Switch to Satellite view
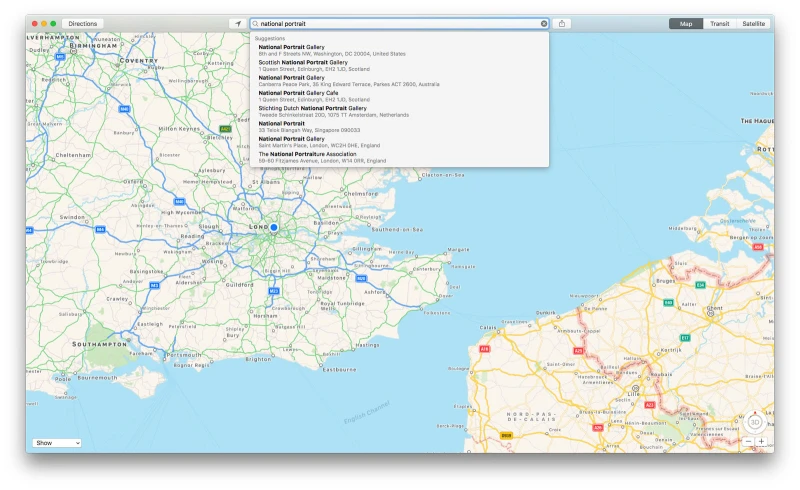This screenshot has width=800, height=490. tap(753, 23)
